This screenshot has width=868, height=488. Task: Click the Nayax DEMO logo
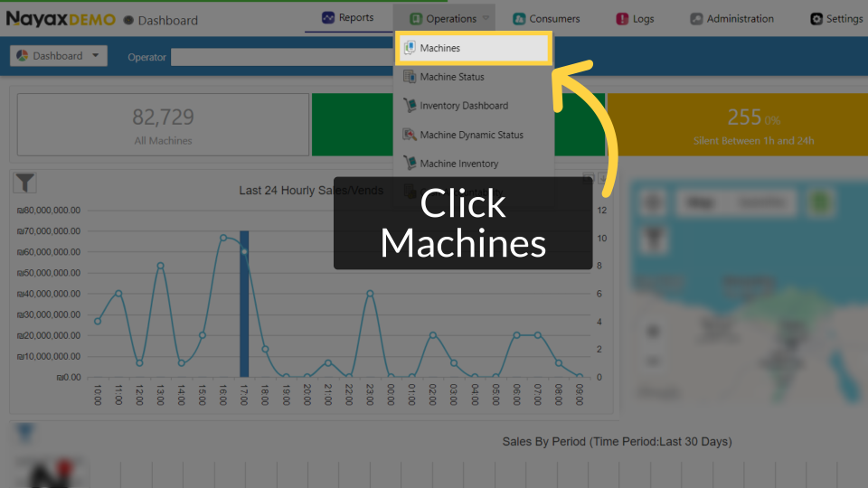click(x=61, y=19)
